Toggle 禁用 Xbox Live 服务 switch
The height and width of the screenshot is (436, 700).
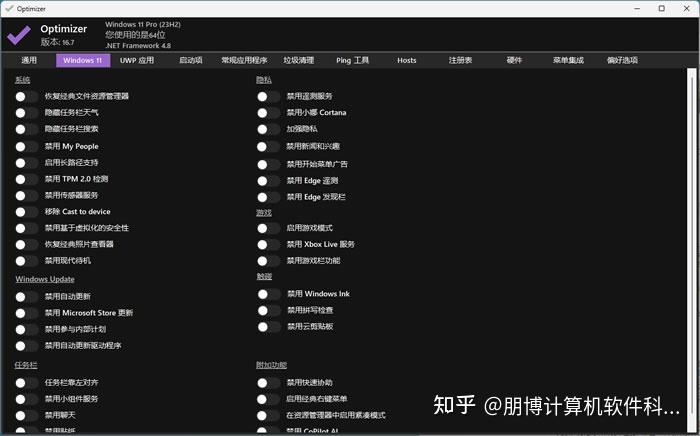[268, 245]
